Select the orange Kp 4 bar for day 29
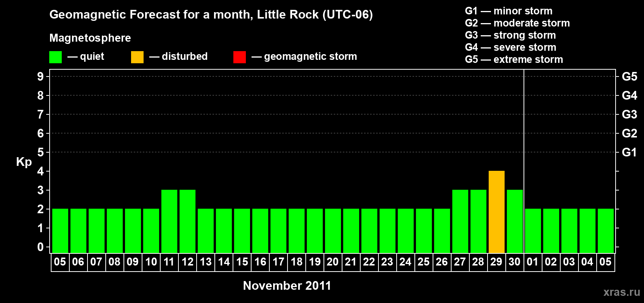Image resolution: width=644 pixels, height=303 pixels. pyautogui.click(x=497, y=212)
